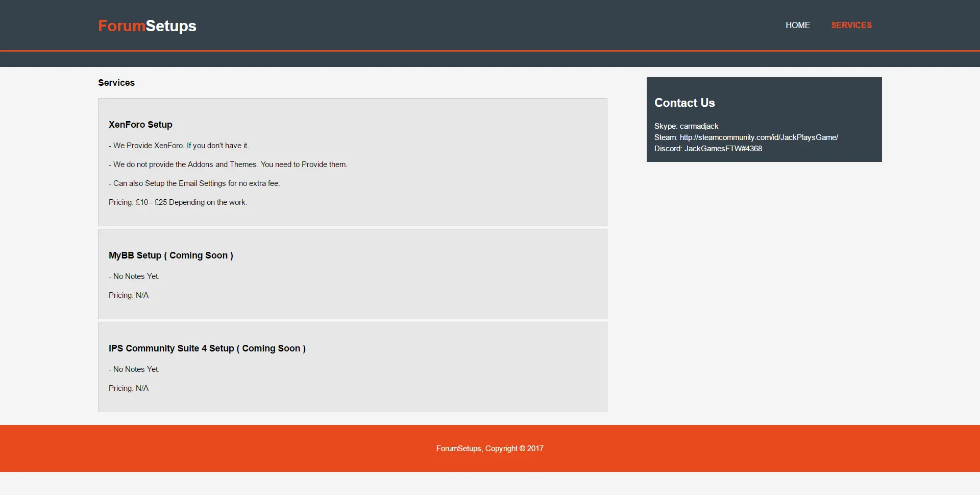Select the IPS Community Suite 4 Setup heading
This screenshot has height=495, width=980.
click(207, 348)
